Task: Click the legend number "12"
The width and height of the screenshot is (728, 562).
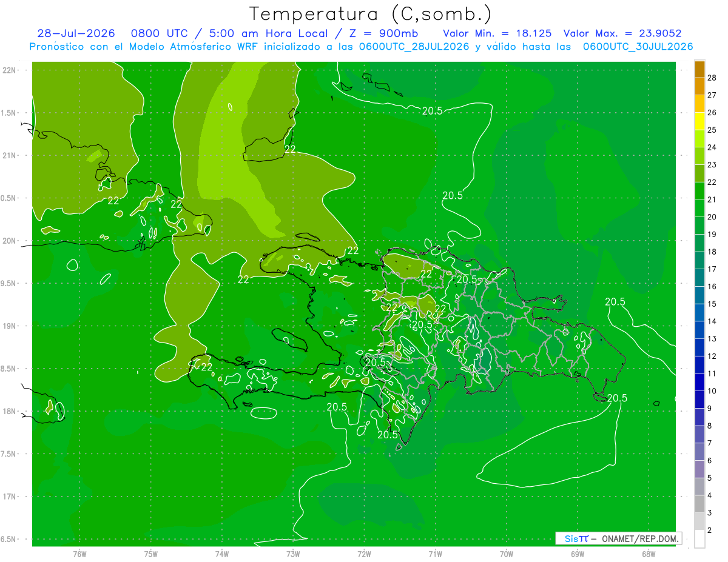Action: (712, 356)
